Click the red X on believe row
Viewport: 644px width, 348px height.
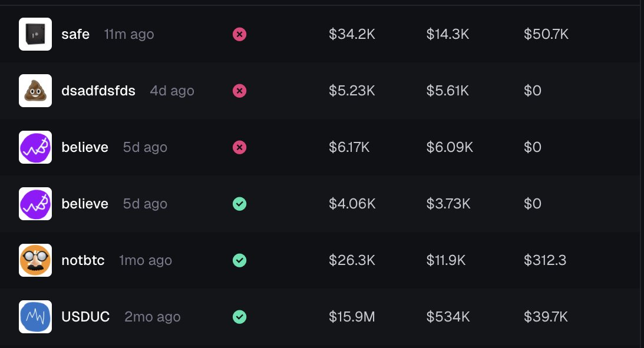tap(239, 147)
